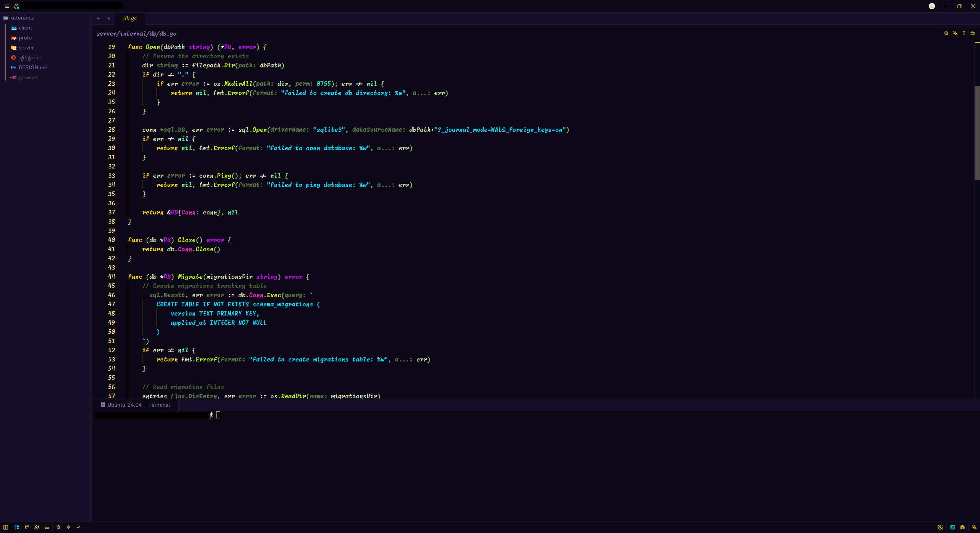Click the server/internal/db/db.go breadcrumb
980x533 pixels.
[136, 34]
